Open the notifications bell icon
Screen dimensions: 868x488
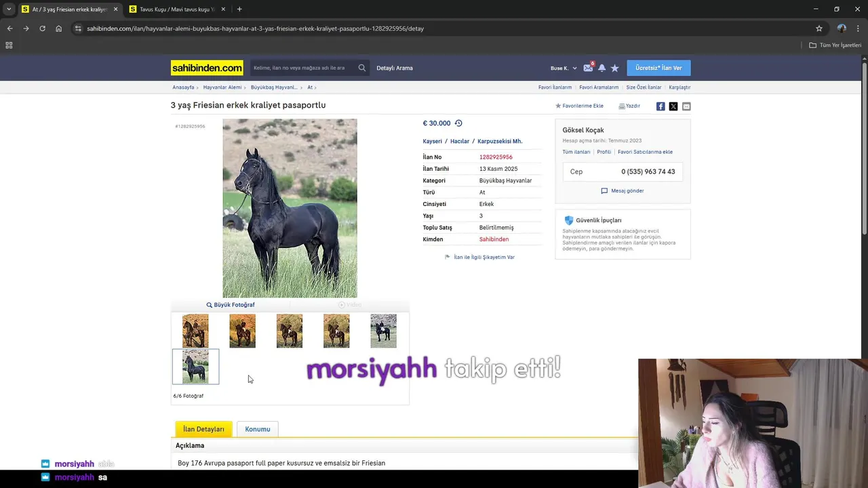(x=601, y=68)
